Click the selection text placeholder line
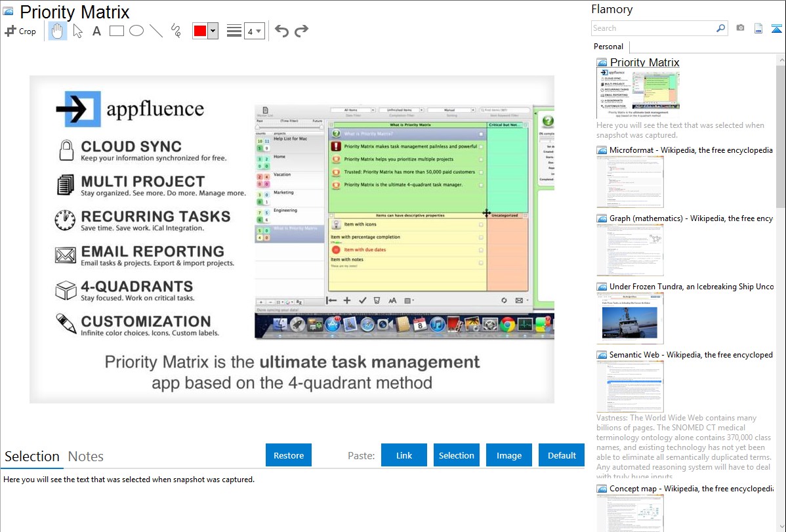This screenshot has height=532, width=786. pos(129,480)
